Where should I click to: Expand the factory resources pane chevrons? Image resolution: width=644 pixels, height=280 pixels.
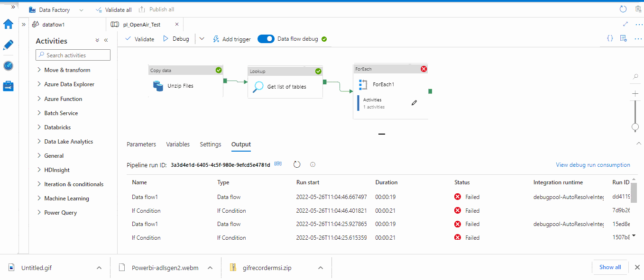point(23,24)
